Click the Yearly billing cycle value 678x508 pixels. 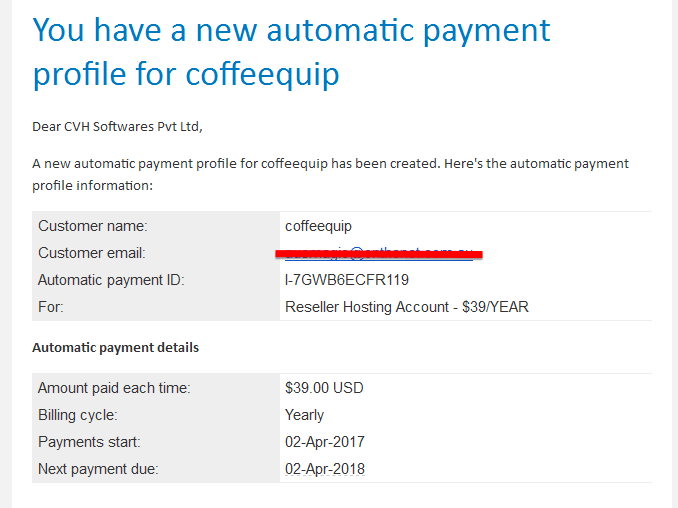tap(304, 415)
